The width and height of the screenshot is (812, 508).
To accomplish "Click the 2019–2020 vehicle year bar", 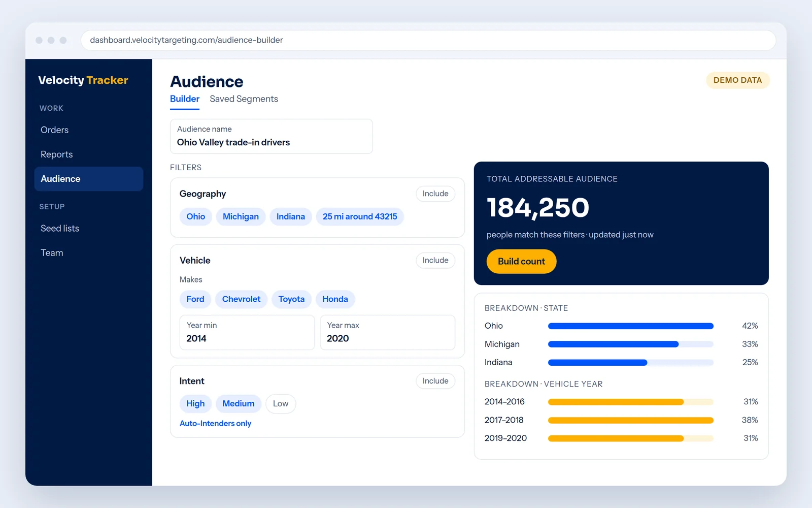I will point(631,438).
